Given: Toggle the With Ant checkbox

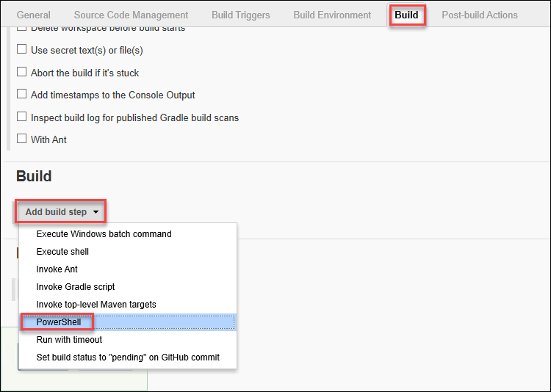Looking at the screenshot, I should [x=22, y=139].
